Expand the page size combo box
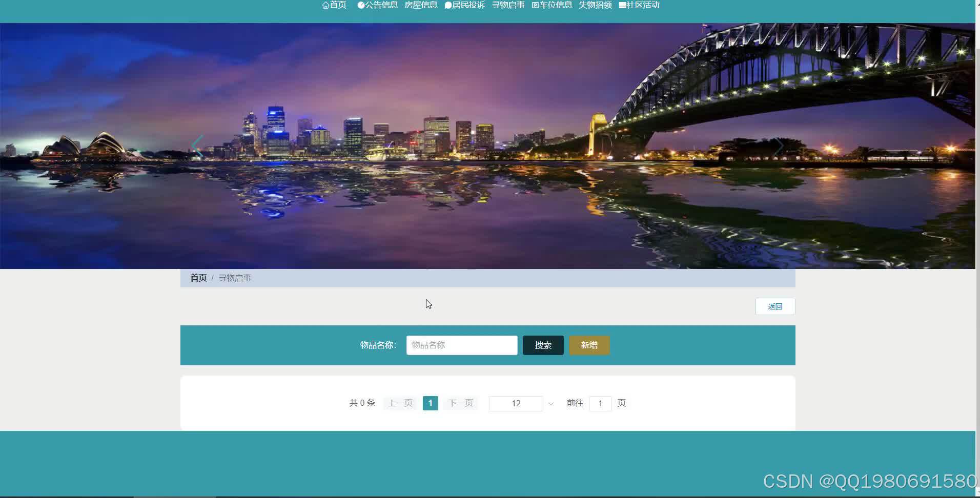The width and height of the screenshot is (980, 498). [x=521, y=403]
